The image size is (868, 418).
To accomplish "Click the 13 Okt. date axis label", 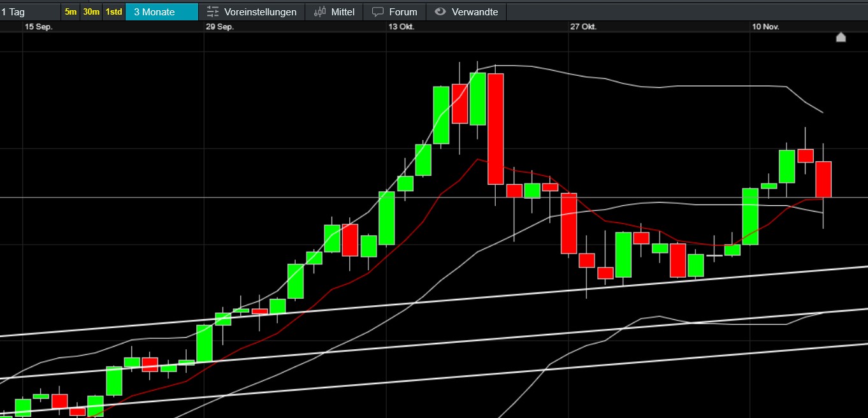I will [x=401, y=27].
